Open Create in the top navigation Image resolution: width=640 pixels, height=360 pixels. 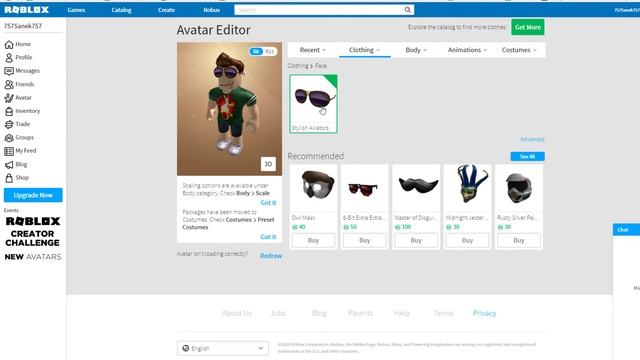tap(167, 10)
